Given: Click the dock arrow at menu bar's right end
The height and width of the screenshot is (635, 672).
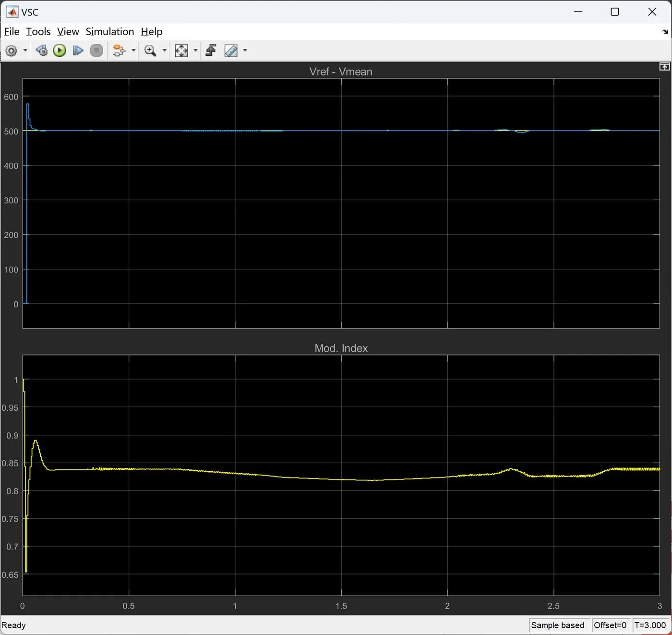Looking at the screenshot, I should click(665, 32).
